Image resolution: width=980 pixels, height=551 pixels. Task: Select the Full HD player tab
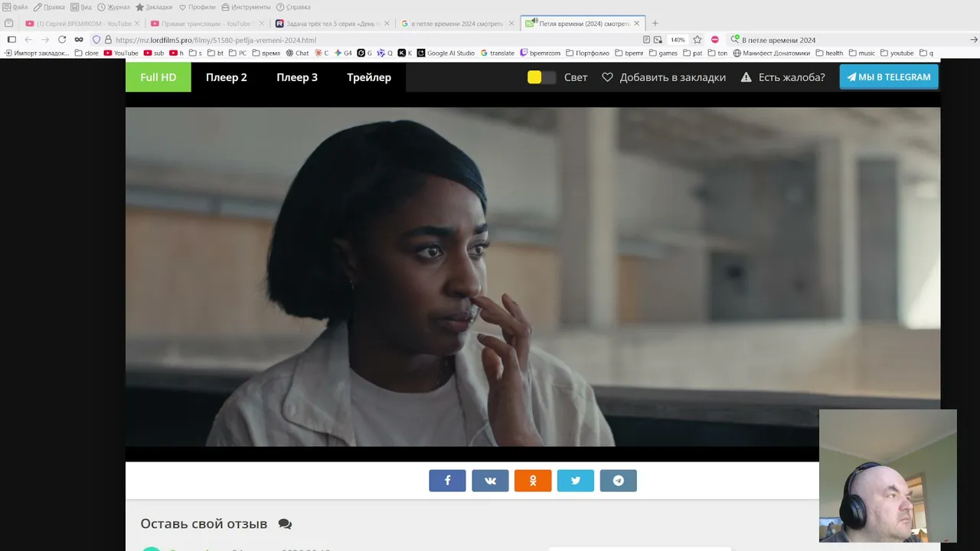pyautogui.click(x=158, y=77)
